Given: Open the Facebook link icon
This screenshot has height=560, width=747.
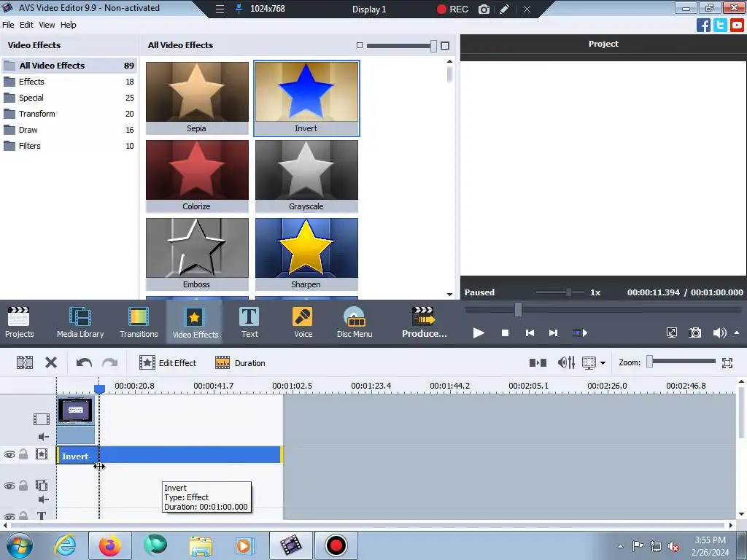Looking at the screenshot, I should click(703, 26).
